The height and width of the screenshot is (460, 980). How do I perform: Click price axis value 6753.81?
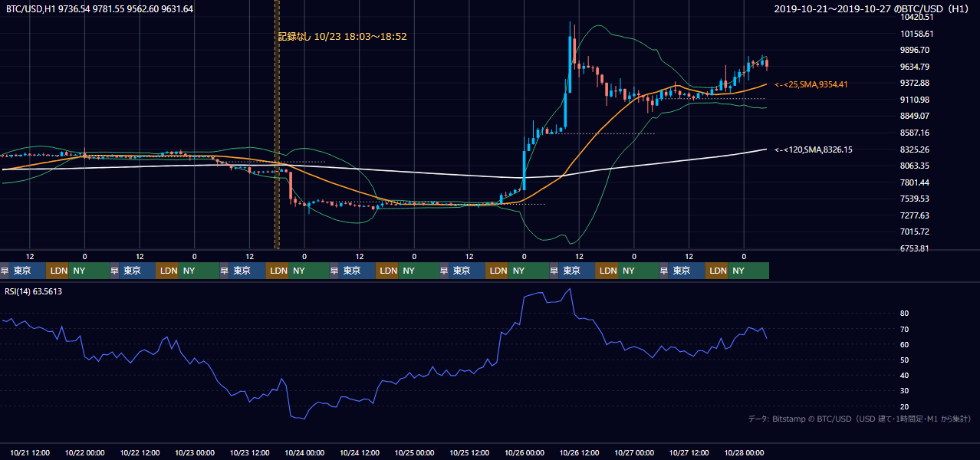915,248
